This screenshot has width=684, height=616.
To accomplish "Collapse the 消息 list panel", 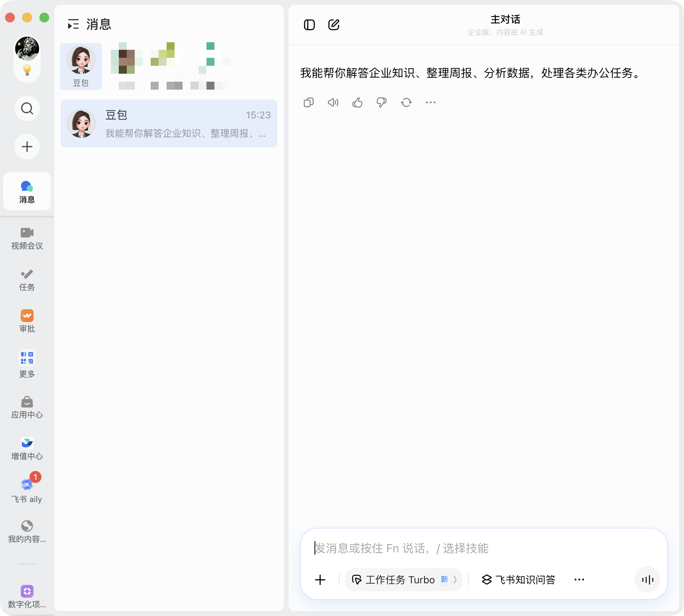I will [73, 24].
